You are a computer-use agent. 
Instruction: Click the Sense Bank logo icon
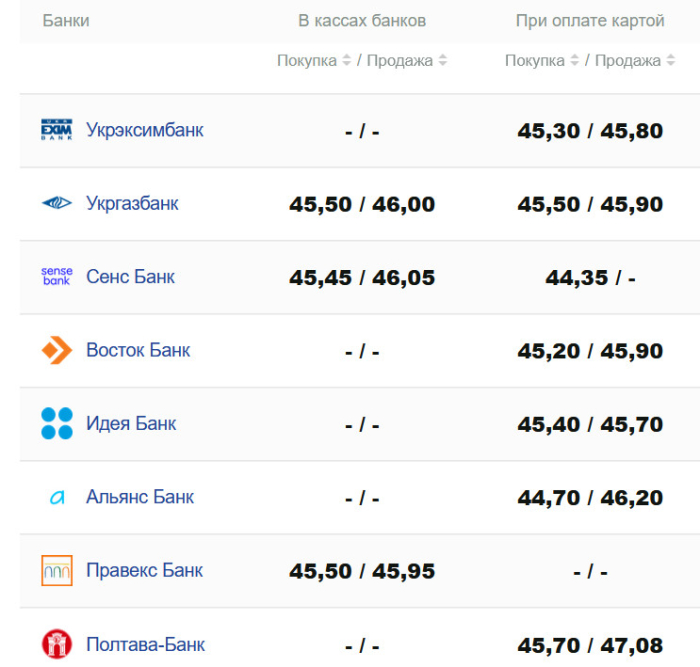tap(56, 276)
